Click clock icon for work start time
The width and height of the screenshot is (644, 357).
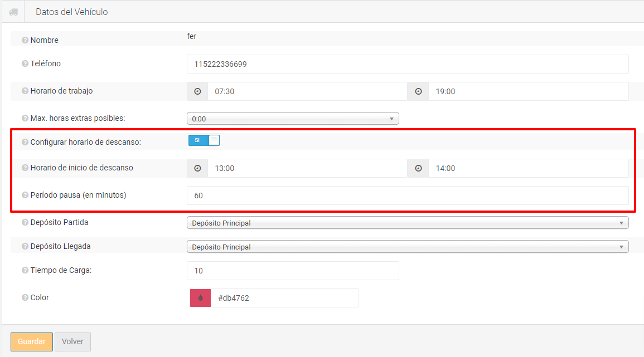pyautogui.click(x=197, y=91)
